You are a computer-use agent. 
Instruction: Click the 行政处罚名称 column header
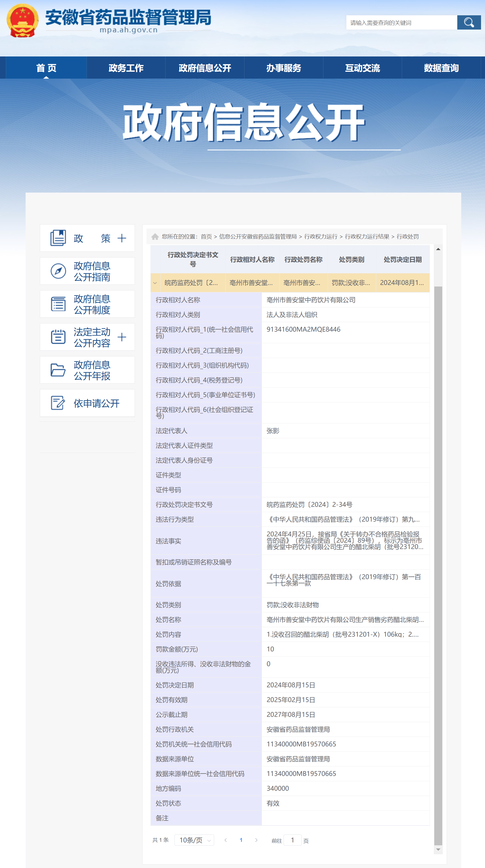(x=304, y=259)
